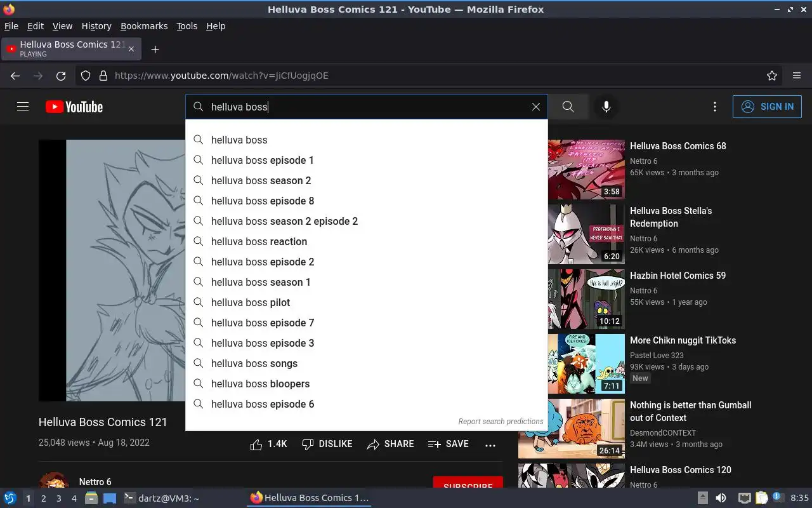Screen dimensions: 812x508
Task: Open the Helluva Boss Stella's Redemption thumbnail
Action: pos(586,234)
